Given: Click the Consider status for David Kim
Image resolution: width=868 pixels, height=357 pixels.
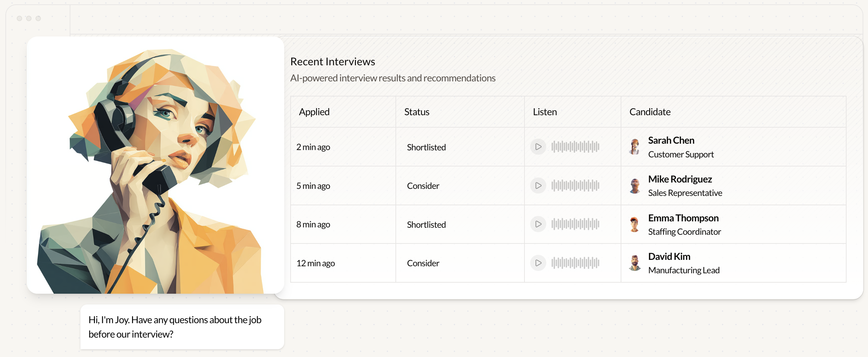Looking at the screenshot, I should [x=423, y=263].
